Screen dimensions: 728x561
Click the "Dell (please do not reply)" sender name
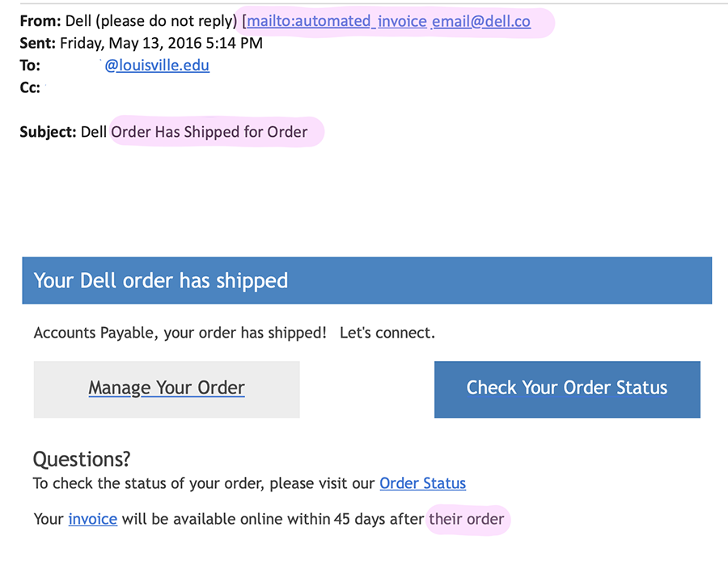pyautogui.click(x=150, y=22)
